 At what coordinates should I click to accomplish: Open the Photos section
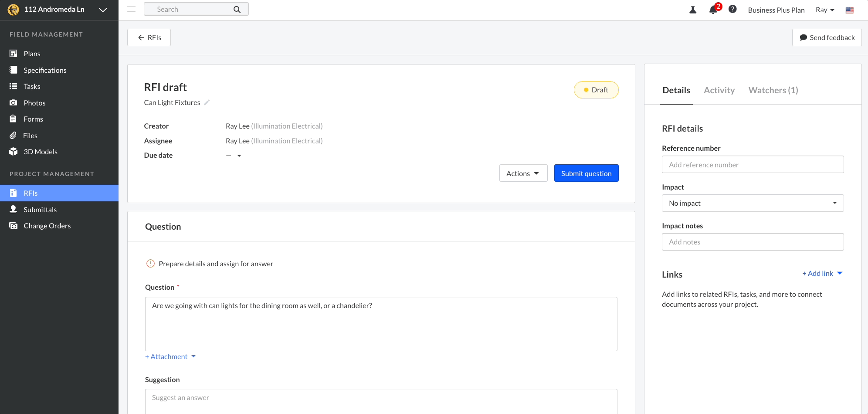tap(34, 102)
